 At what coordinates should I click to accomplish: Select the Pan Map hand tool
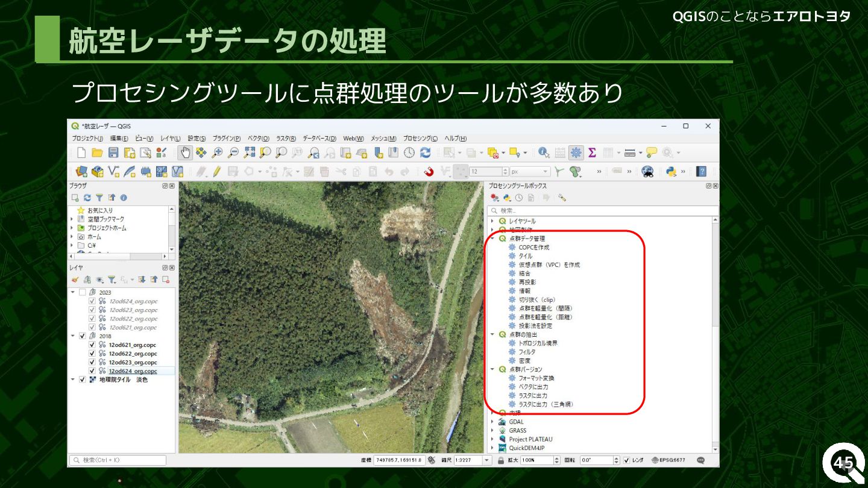coord(186,153)
